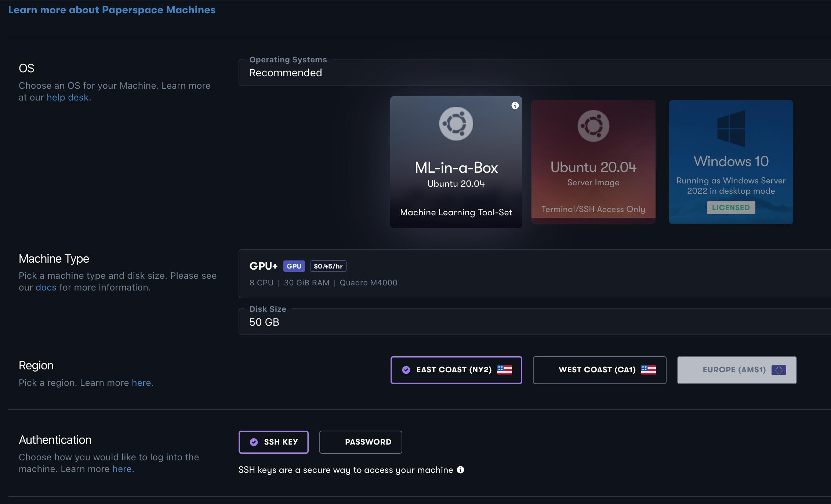The width and height of the screenshot is (831, 504).
Task: Click the checkmark icon on SSH KEY option
Action: 254,442
